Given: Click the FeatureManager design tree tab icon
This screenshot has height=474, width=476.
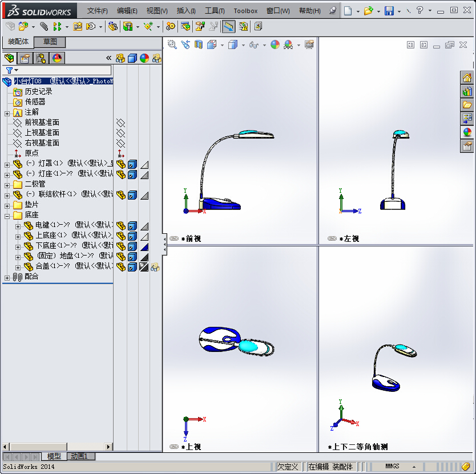Looking at the screenshot, I should click(x=9, y=58).
